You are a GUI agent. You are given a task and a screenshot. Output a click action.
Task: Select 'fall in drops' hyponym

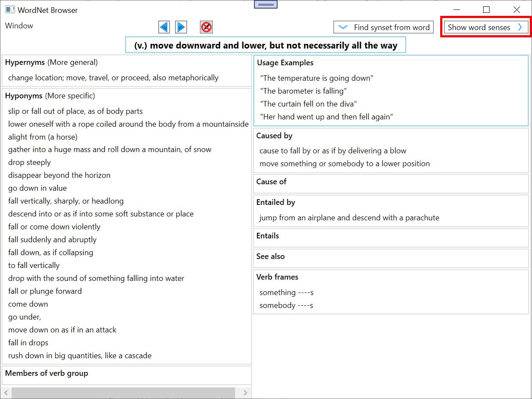click(28, 343)
